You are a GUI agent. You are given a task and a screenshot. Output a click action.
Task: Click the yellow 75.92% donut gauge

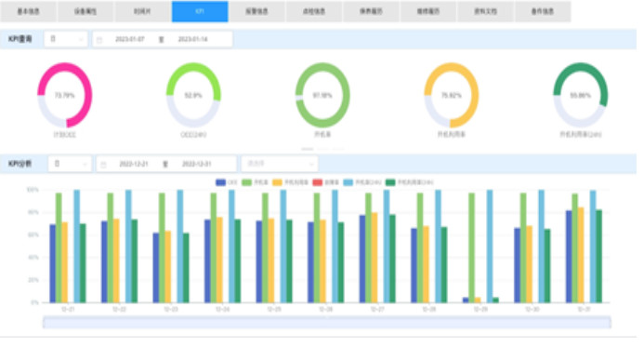(452, 95)
